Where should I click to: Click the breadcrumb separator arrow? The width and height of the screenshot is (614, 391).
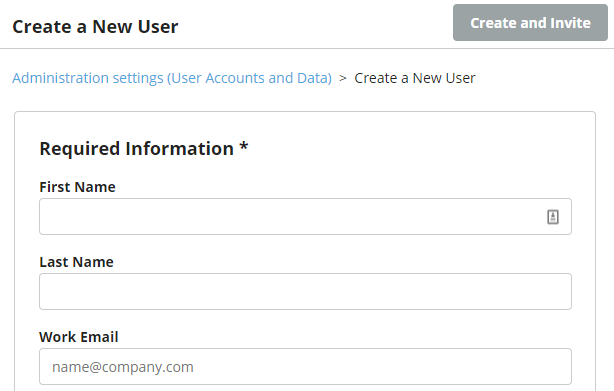pos(343,78)
